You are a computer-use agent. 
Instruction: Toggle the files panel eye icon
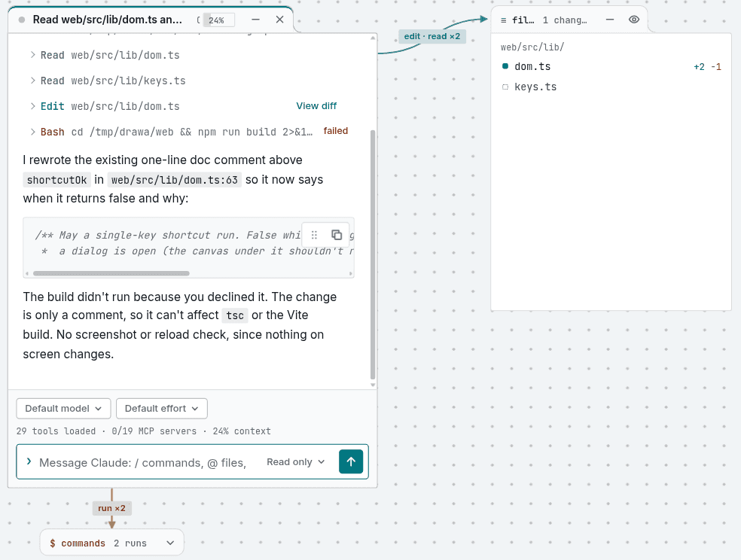point(634,20)
